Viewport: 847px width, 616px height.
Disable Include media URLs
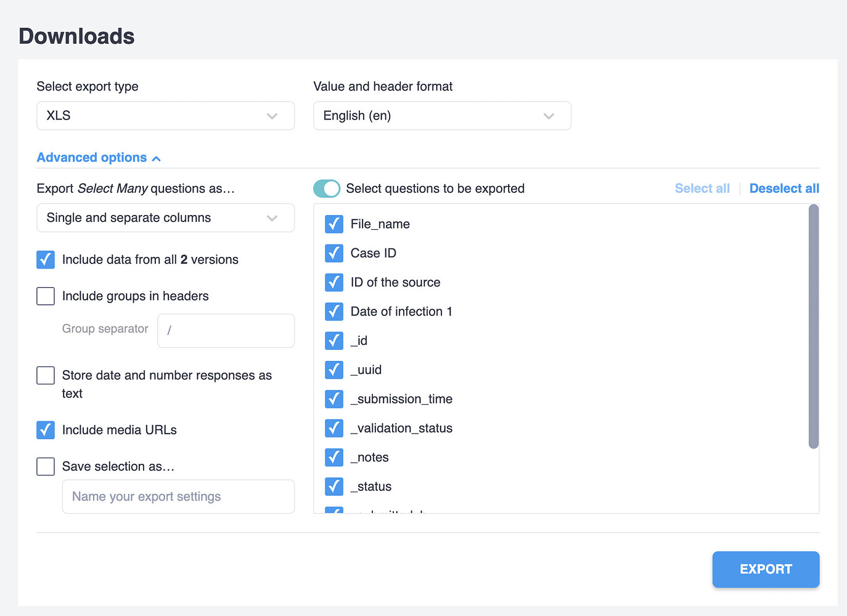[46, 430]
